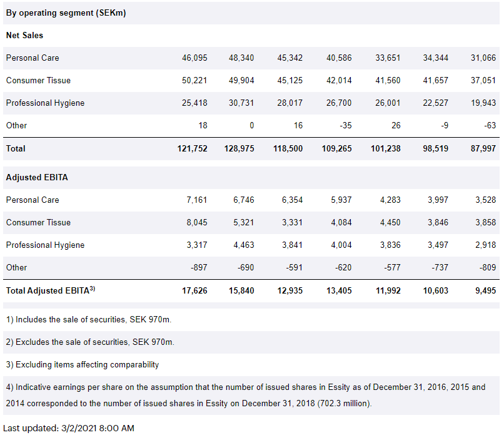Image resolution: width=504 pixels, height=435 pixels.
Task: Click footnote 1 about including sale of securities
Action: (x=89, y=320)
